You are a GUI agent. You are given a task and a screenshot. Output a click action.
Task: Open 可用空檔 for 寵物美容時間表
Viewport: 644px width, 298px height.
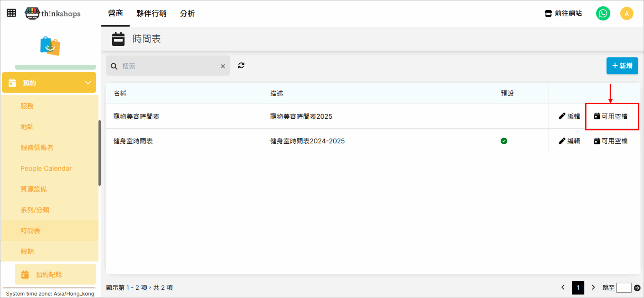611,116
